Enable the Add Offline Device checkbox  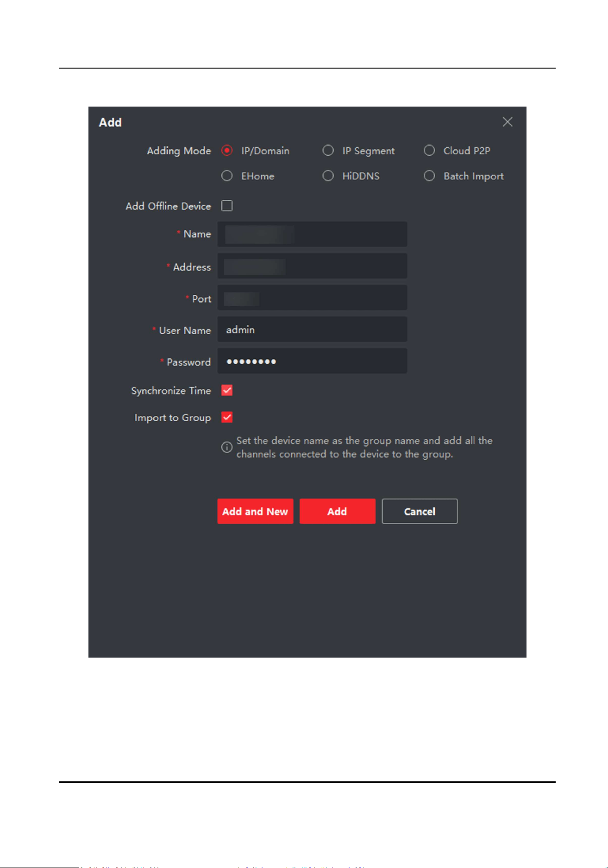pyautogui.click(x=227, y=206)
